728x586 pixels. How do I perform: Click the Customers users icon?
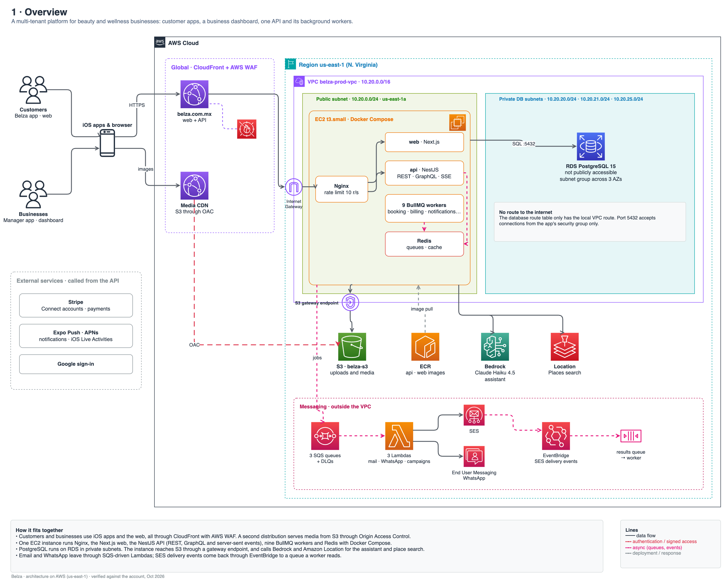tap(33, 90)
